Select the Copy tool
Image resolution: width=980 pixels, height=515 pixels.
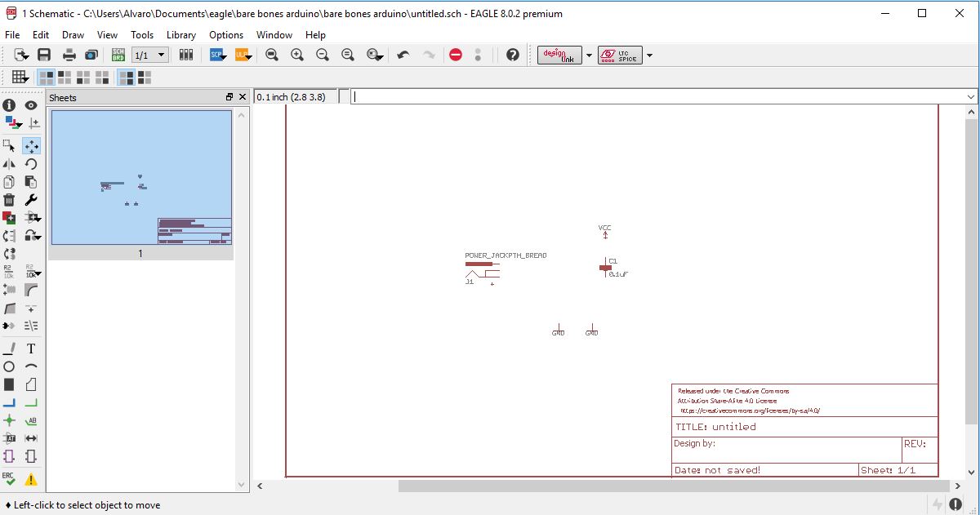(x=9, y=182)
